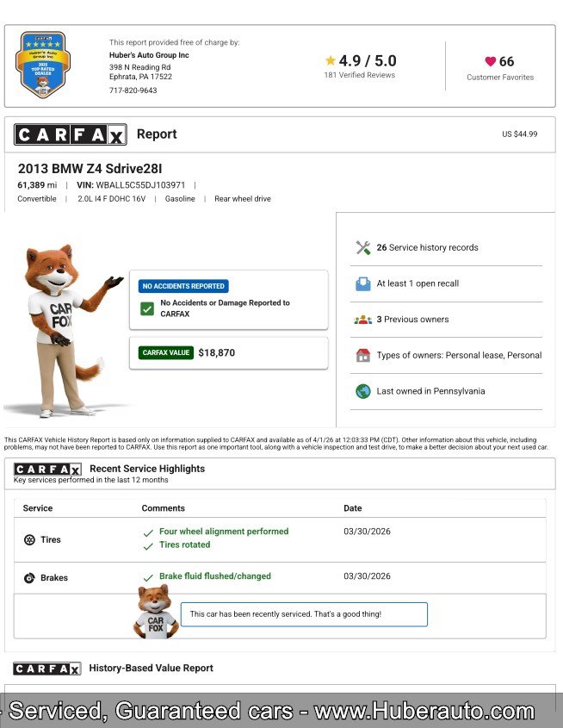This screenshot has width=563, height=728.
Task: Click the recently serviced message box
Action: pyautogui.click(x=303, y=614)
